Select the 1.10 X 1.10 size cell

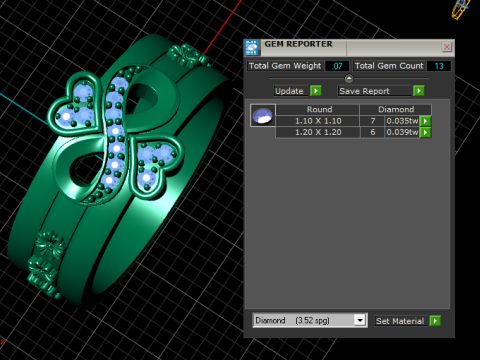[318, 121]
